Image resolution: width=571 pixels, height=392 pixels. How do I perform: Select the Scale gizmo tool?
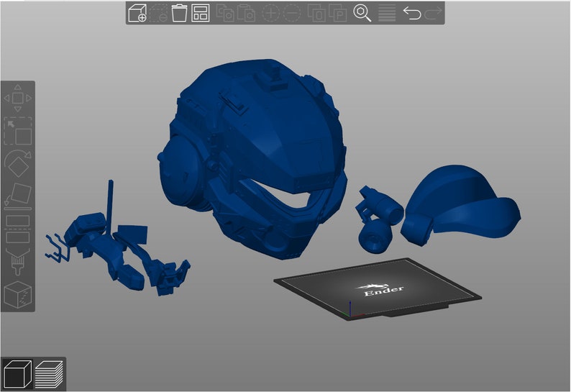click(x=18, y=131)
